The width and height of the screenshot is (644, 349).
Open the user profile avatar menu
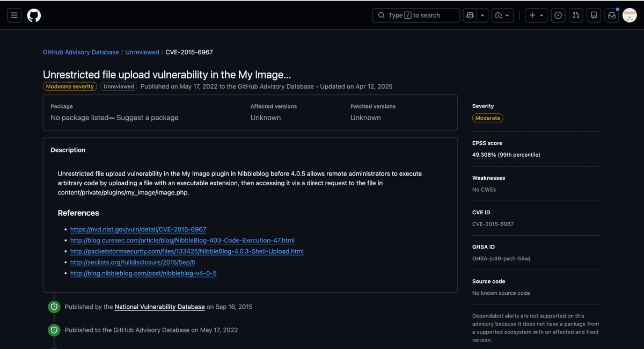click(630, 16)
